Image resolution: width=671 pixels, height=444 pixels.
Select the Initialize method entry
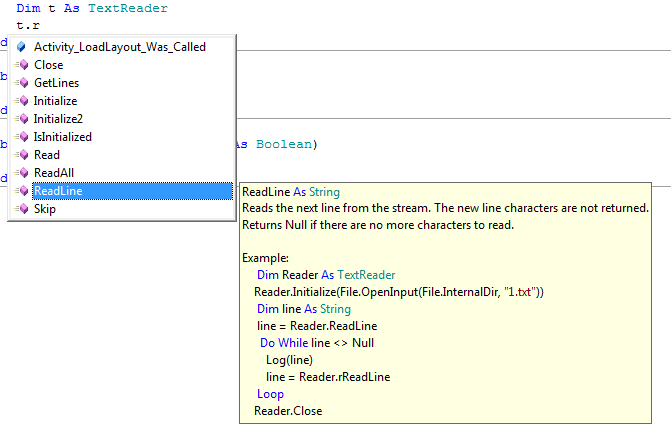(55, 101)
